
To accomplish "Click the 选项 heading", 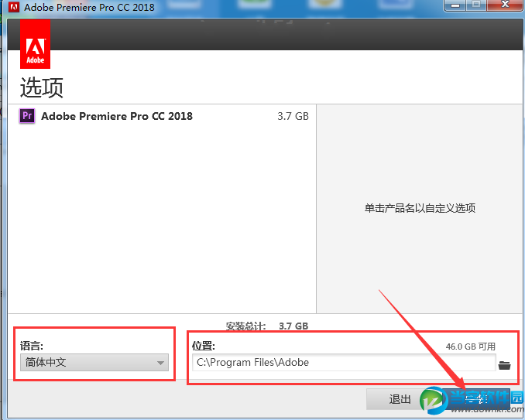I will [42, 87].
